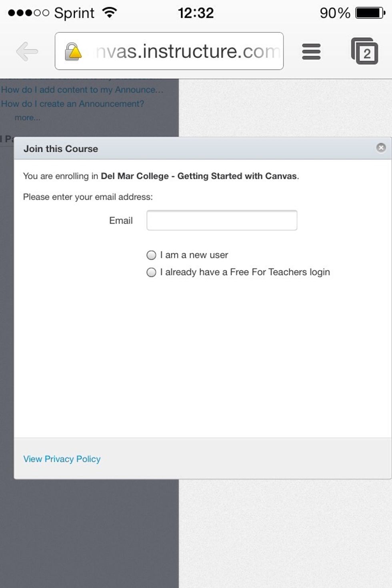Click the 'How do I add content to my Announce' link
The height and width of the screenshot is (588, 392).
click(x=81, y=90)
